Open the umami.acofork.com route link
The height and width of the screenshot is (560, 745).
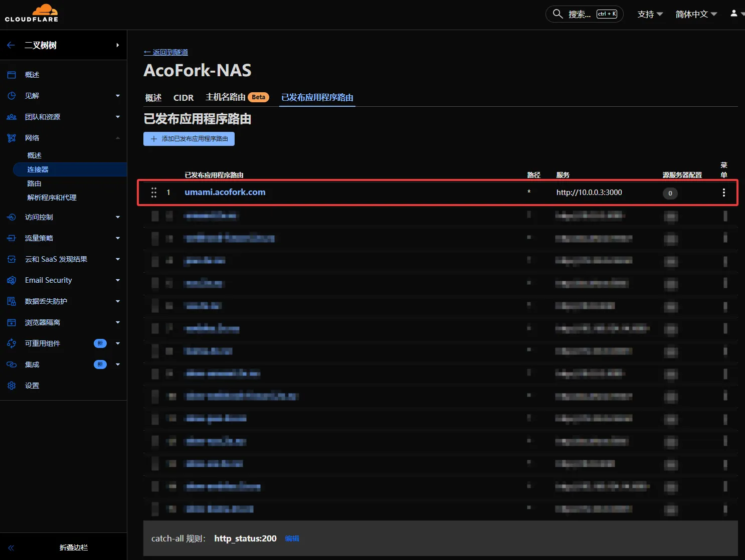click(225, 192)
